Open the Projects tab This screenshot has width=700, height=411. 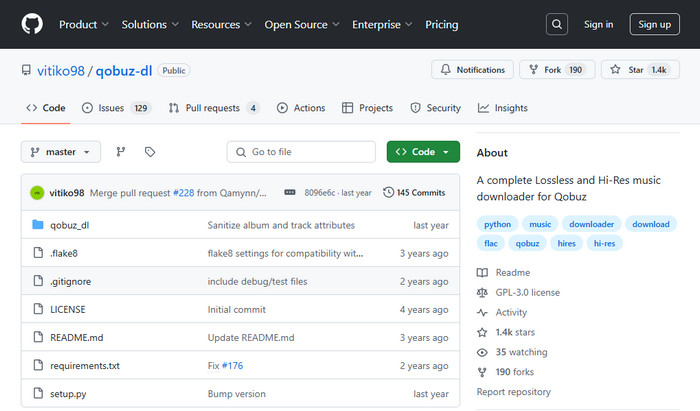pyautogui.click(x=367, y=108)
